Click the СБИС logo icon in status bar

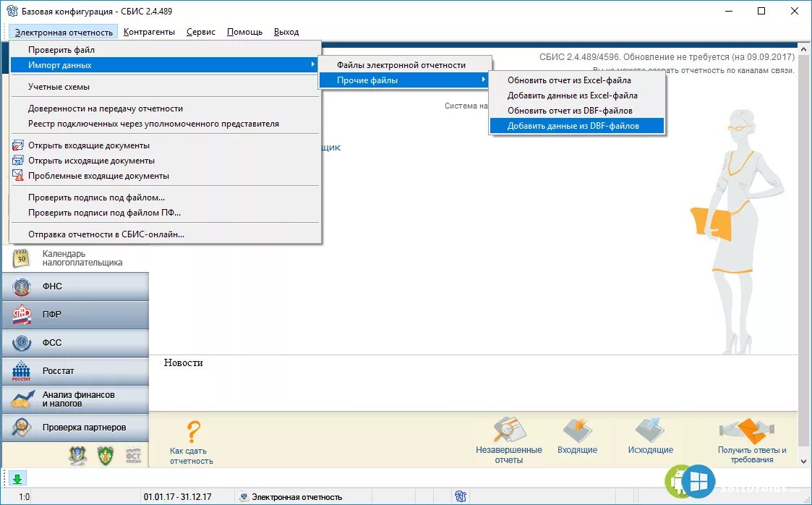coord(461,497)
